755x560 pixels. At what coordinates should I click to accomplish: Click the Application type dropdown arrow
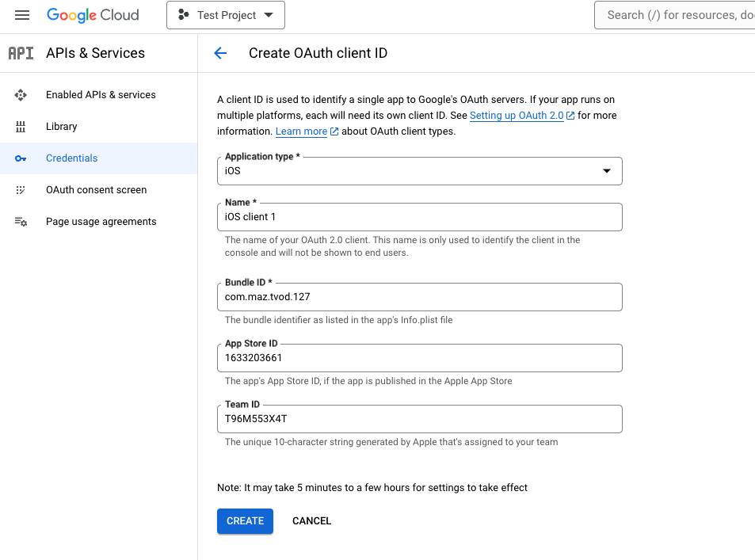[x=607, y=171]
